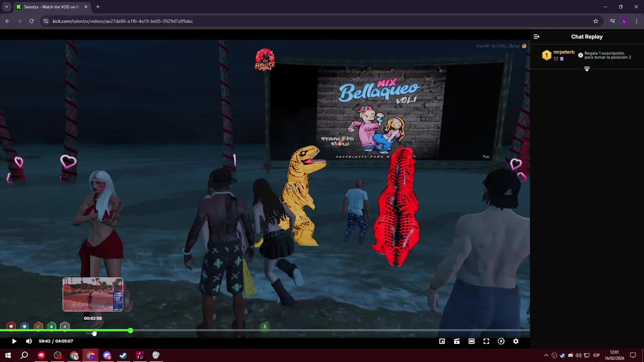644x362 pixels.
Task: Open the playback speed control
Action: (501, 341)
